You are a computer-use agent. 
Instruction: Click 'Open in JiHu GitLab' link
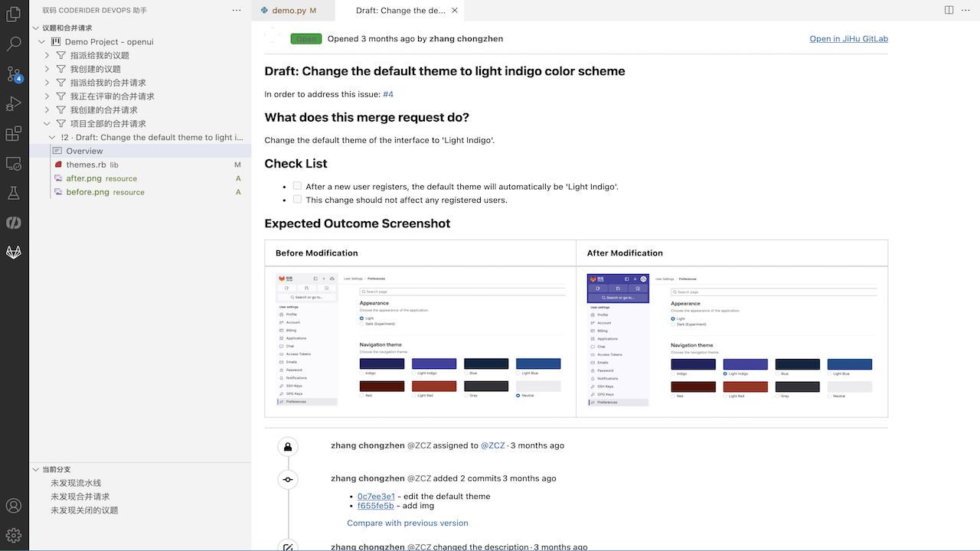848,38
